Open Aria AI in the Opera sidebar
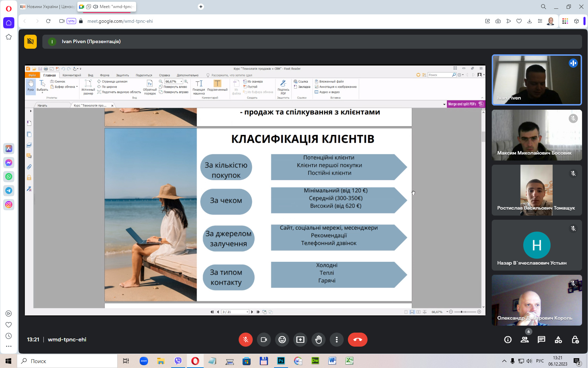Image resolution: width=588 pixels, height=368 pixels. coord(9,149)
